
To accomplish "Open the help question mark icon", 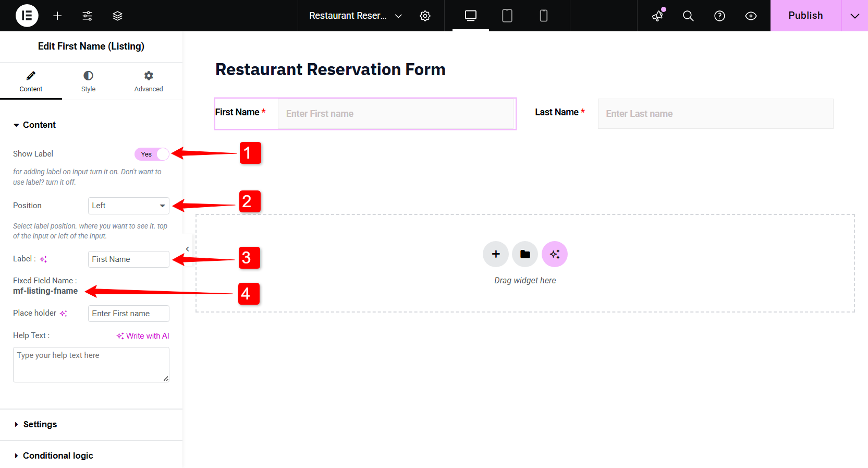I will coord(719,16).
